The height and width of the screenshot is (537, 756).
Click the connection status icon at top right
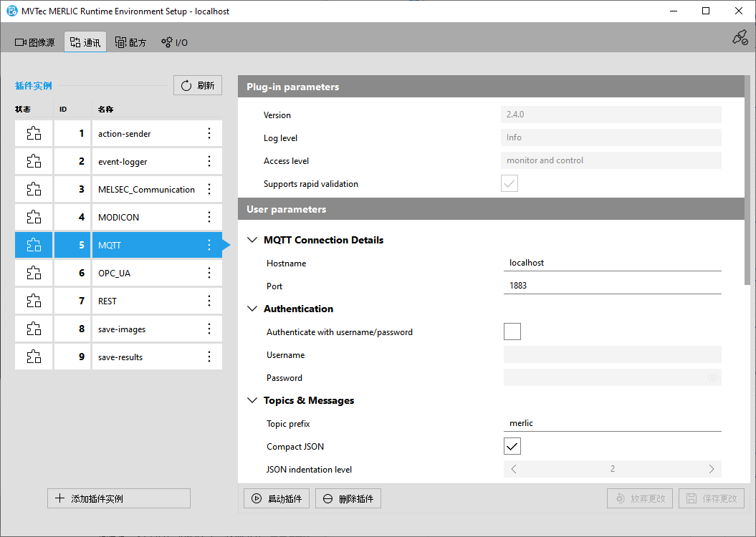coord(740,38)
